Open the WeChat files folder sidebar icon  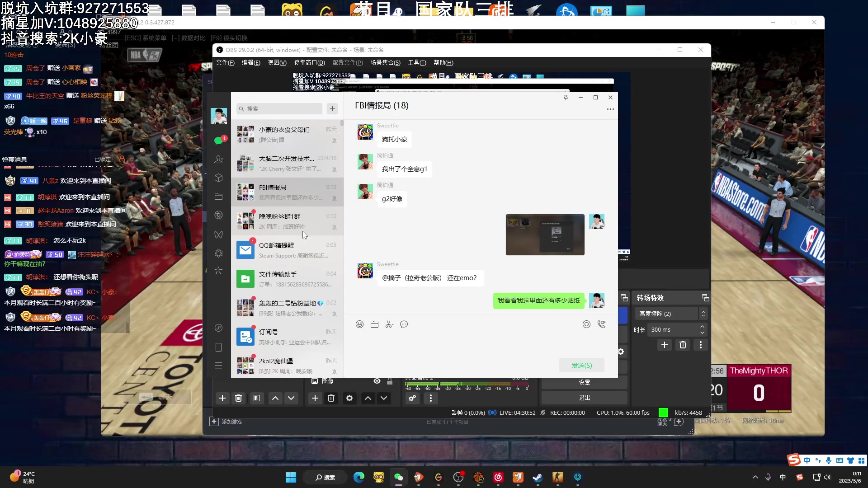219,197
